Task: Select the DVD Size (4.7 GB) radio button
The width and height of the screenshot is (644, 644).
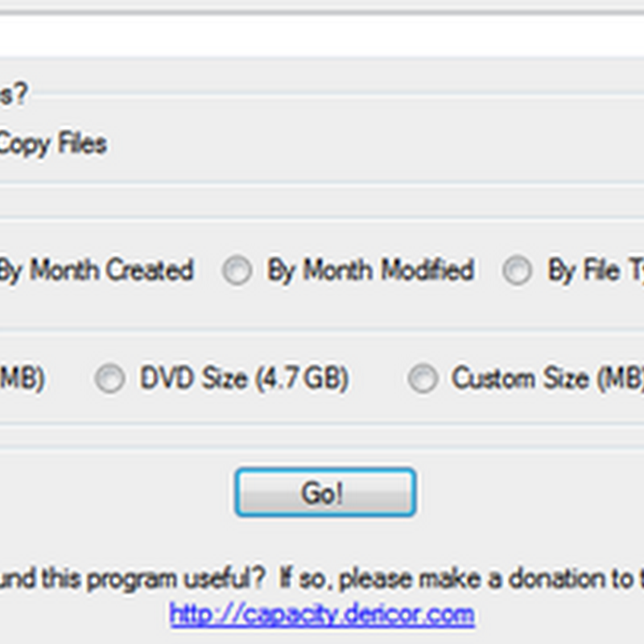Action: tap(109, 378)
